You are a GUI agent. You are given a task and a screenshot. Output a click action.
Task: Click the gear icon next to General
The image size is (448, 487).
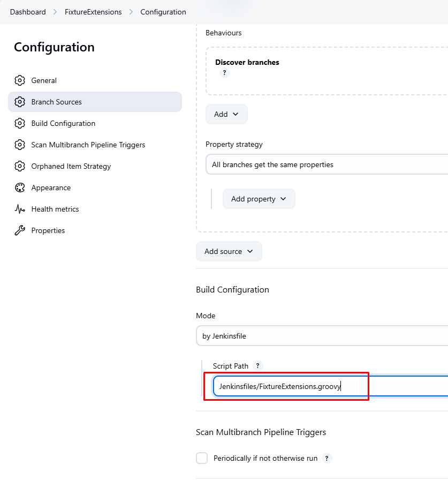point(20,80)
